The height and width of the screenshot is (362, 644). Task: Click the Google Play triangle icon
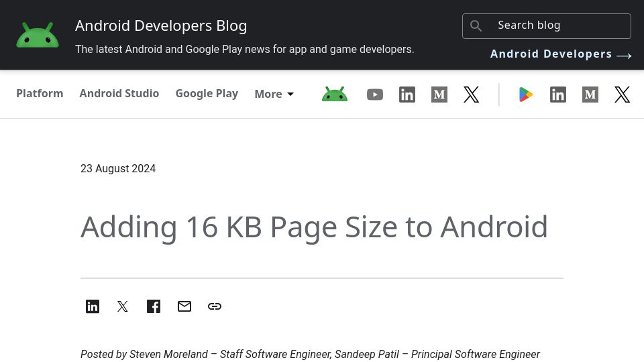(526, 95)
